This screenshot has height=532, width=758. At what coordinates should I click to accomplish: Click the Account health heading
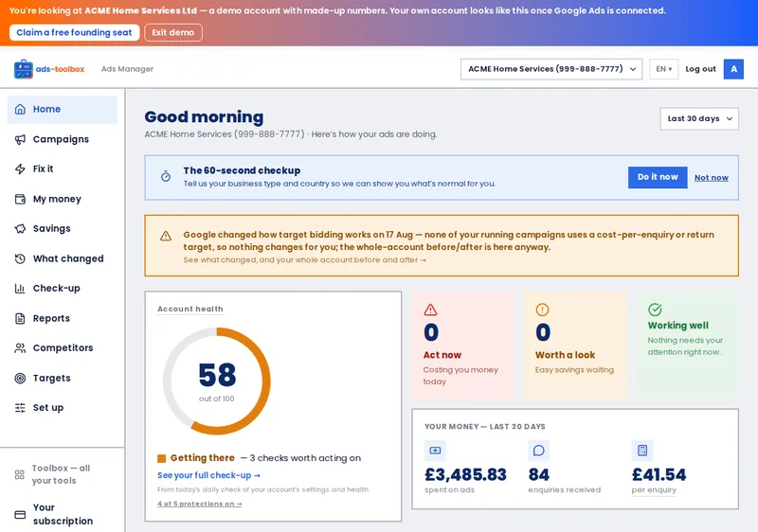click(x=190, y=309)
